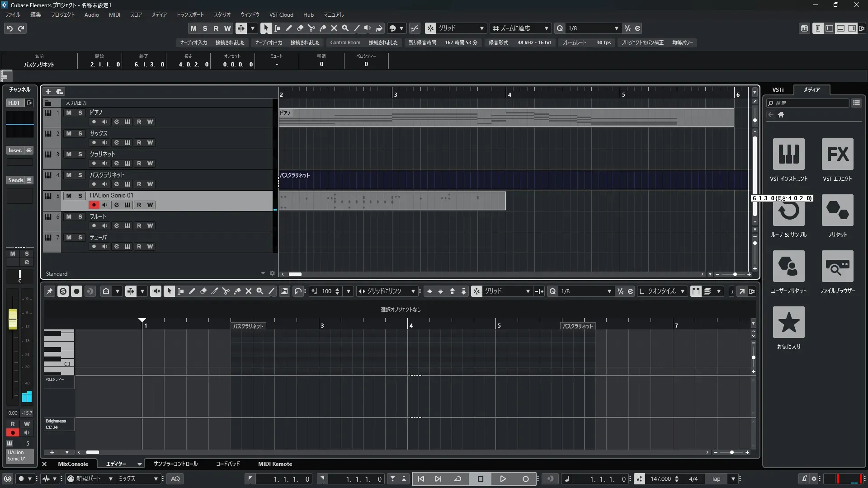Click the channel volume fader handle
The image size is (868, 488).
tap(13, 319)
